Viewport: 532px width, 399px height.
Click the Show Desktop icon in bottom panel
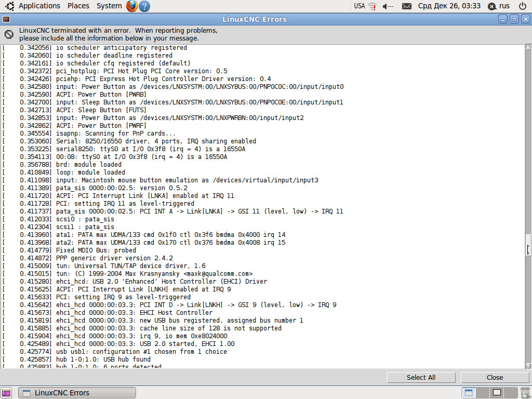coord(6,393)
